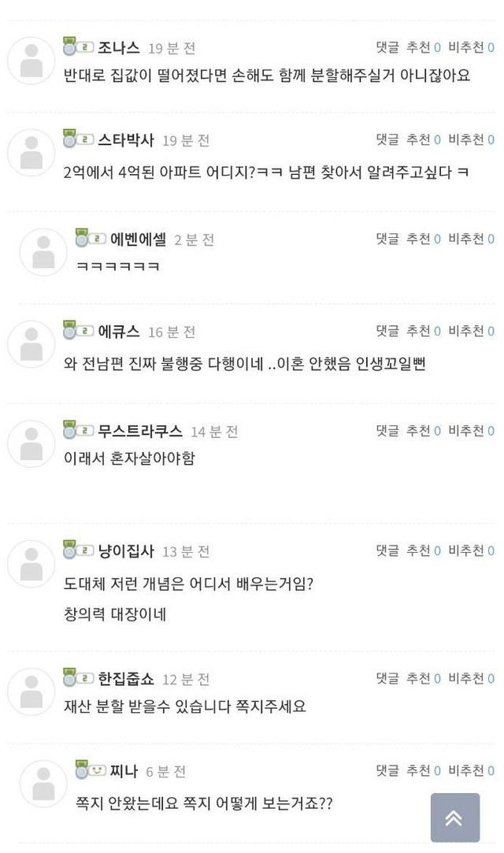Open the username 에벤에셀

click(x=138, y=239)
